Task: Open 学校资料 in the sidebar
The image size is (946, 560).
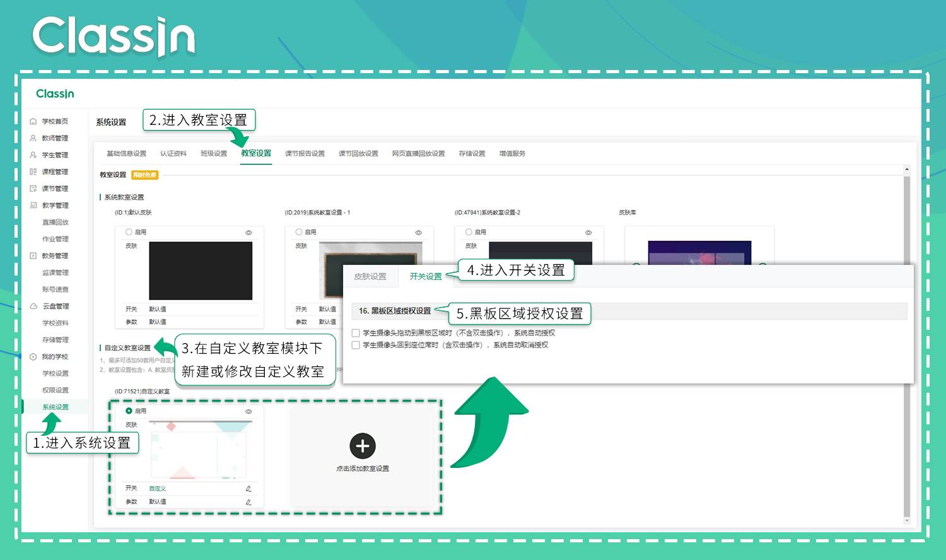Action: [x=55, y=323]
